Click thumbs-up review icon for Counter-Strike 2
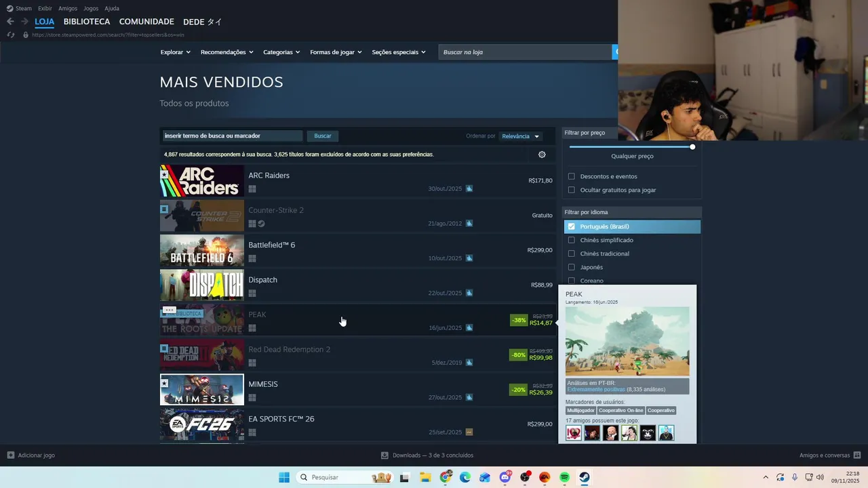Image resolution: width=868 pixels, height=488 pixels. (469, 223)
